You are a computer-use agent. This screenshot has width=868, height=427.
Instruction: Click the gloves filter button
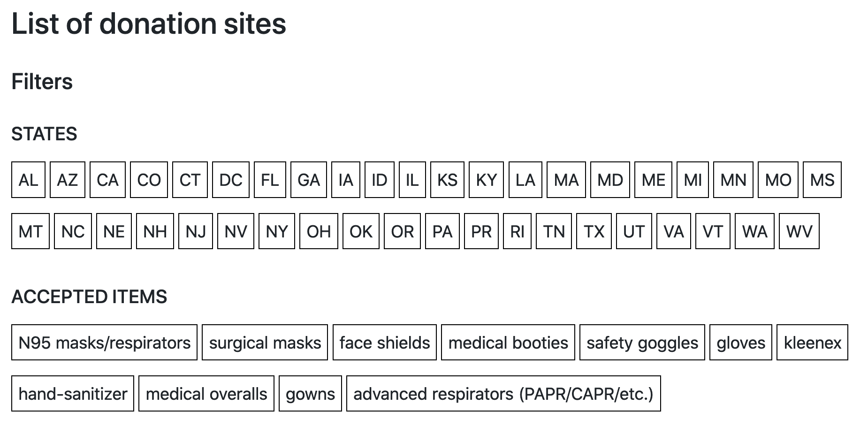click(740, 343)
